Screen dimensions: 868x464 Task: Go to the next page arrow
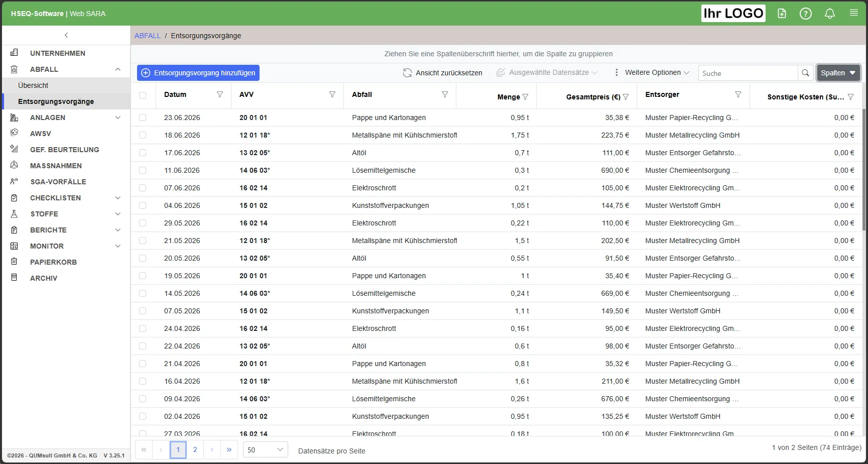(x=212, y=449)
